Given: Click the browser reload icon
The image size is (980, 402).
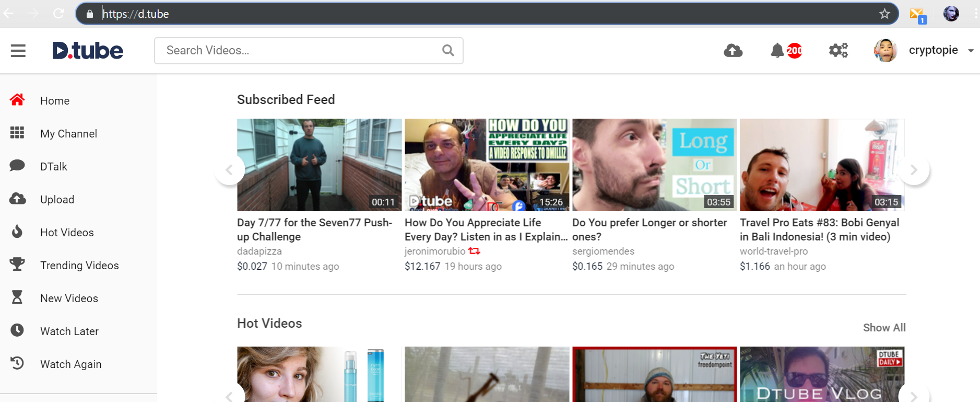Looking at the screenshot, I should [58, 13].
